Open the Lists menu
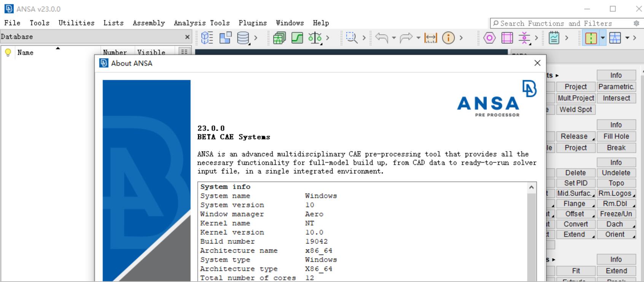 point(113,23)
